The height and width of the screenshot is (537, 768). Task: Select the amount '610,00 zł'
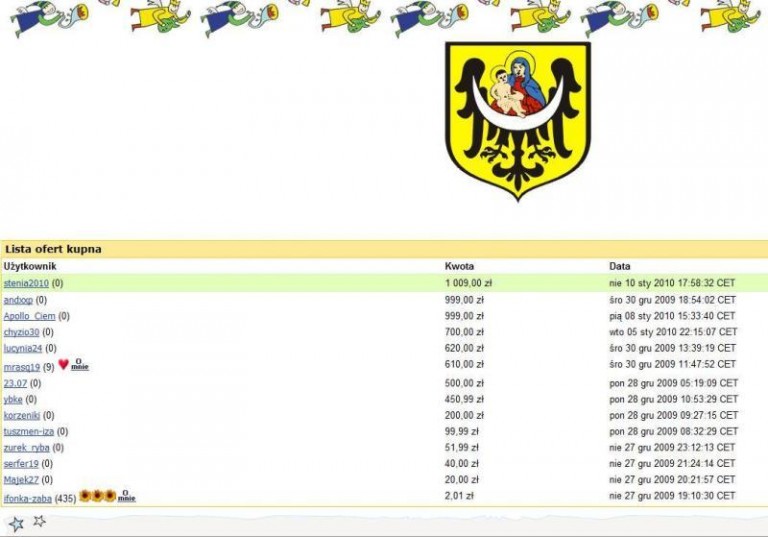[x=464, y=365]
